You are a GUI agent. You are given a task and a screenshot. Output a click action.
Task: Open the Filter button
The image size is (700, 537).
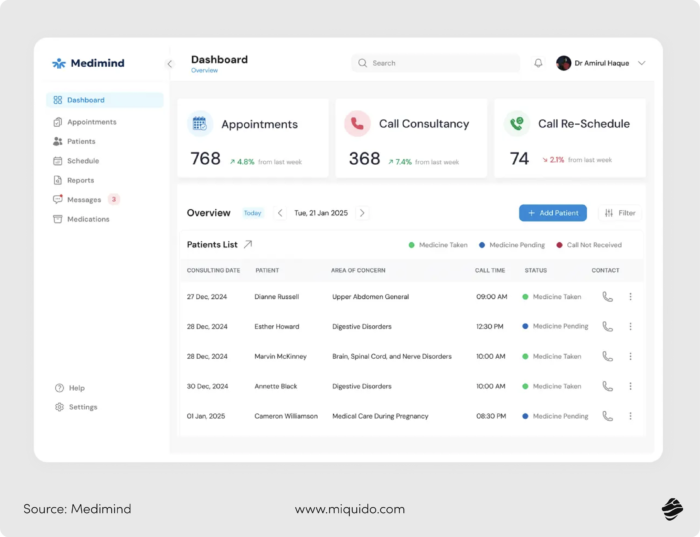point(620,213)
